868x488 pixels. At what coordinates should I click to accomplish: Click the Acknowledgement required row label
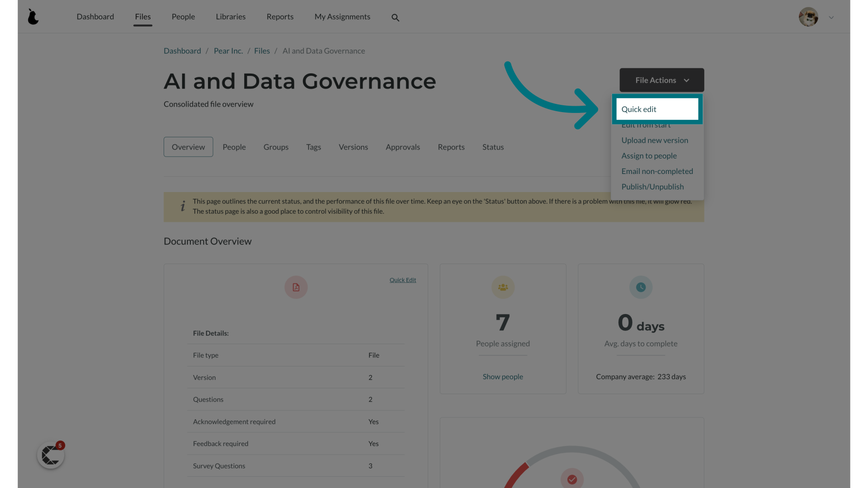234,422
